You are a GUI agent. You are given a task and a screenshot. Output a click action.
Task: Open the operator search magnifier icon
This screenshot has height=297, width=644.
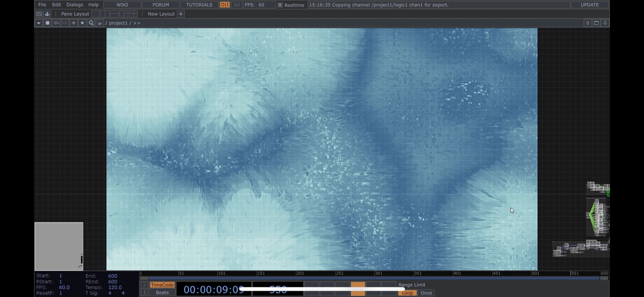tap(91, 23)
